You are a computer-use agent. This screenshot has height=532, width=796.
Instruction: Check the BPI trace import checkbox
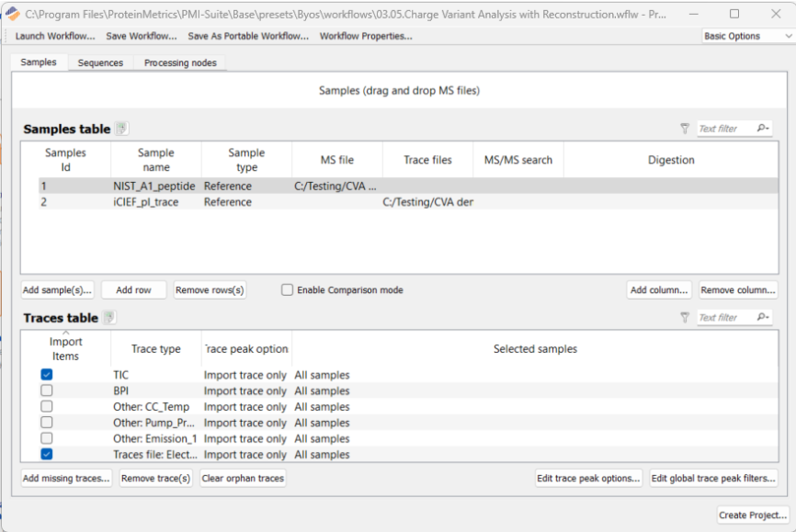click(47, 391)
